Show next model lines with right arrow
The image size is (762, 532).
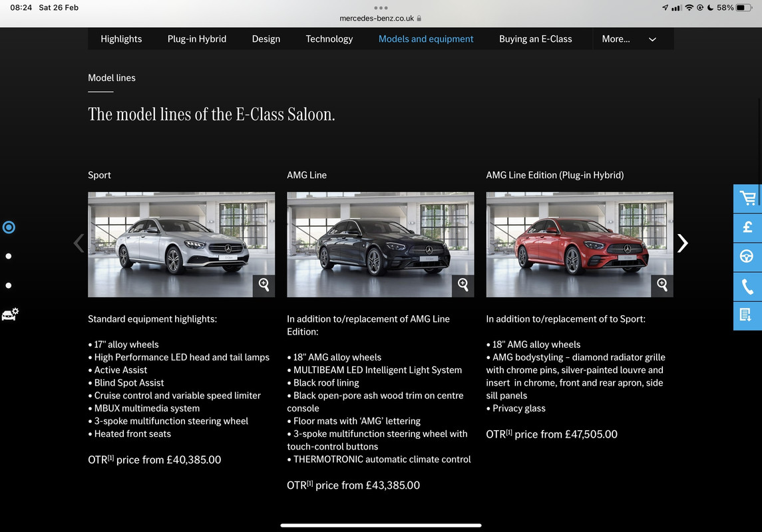[x=682, y=243]
